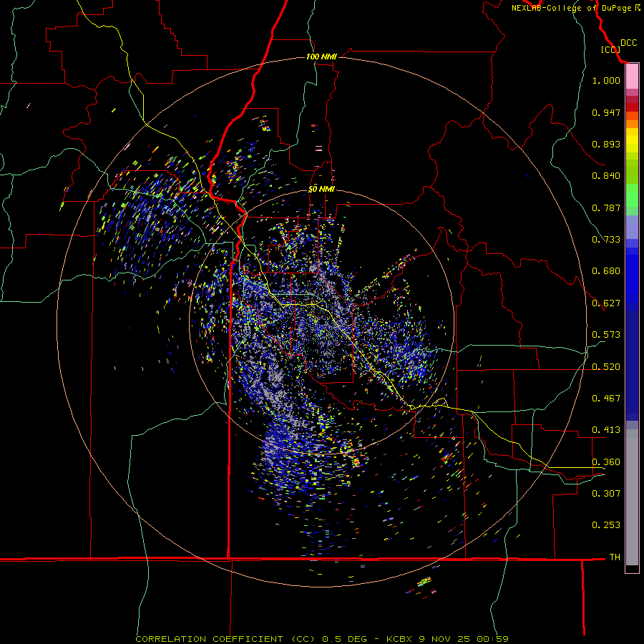Screen dimensions: 644x644
Task: Click the [CC] units label
Action: 611,49
